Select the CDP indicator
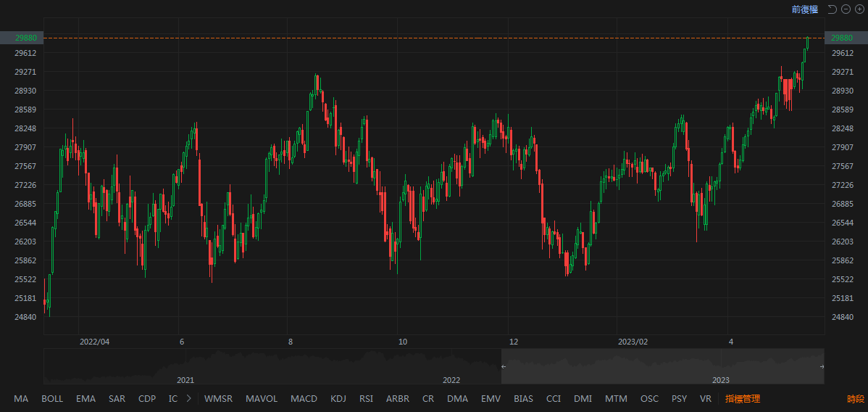This screenshot has height=412, width=868. [146, 399]
